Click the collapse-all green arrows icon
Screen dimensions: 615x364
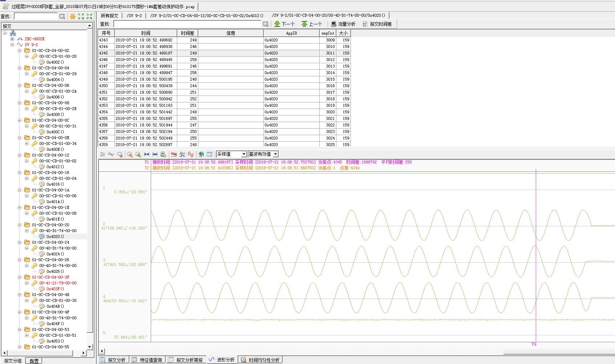pos(89,16)
